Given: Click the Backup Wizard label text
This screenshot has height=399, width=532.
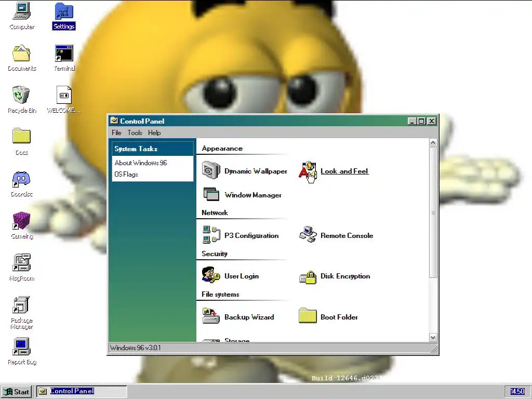Looking at the screenshot, I should click(x=249, y=317).
